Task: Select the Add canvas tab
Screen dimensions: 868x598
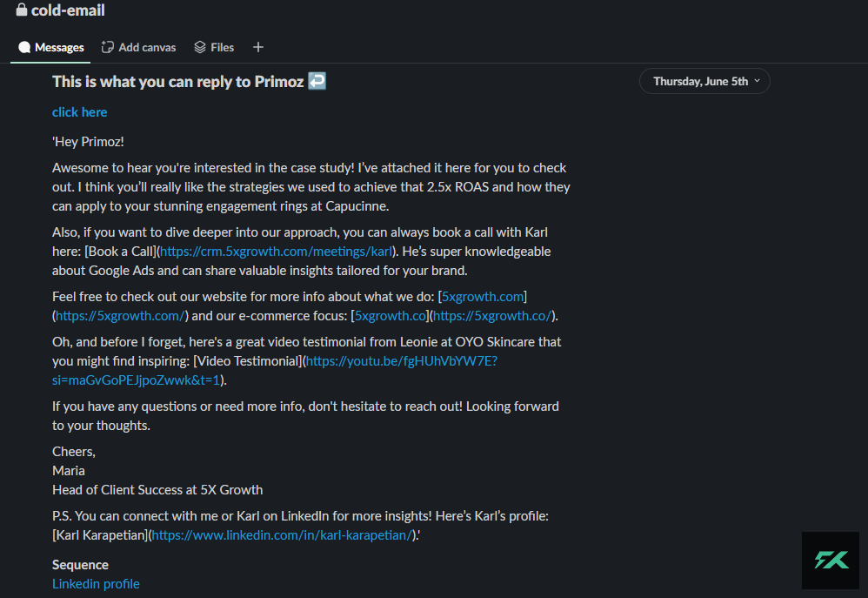Action: [x=138, y=48]
